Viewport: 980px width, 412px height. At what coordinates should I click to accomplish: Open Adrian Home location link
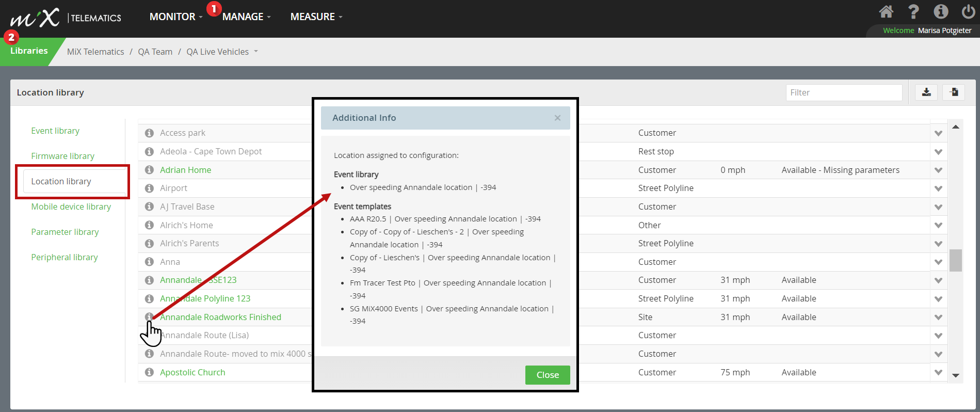click(x=185, y=170)
